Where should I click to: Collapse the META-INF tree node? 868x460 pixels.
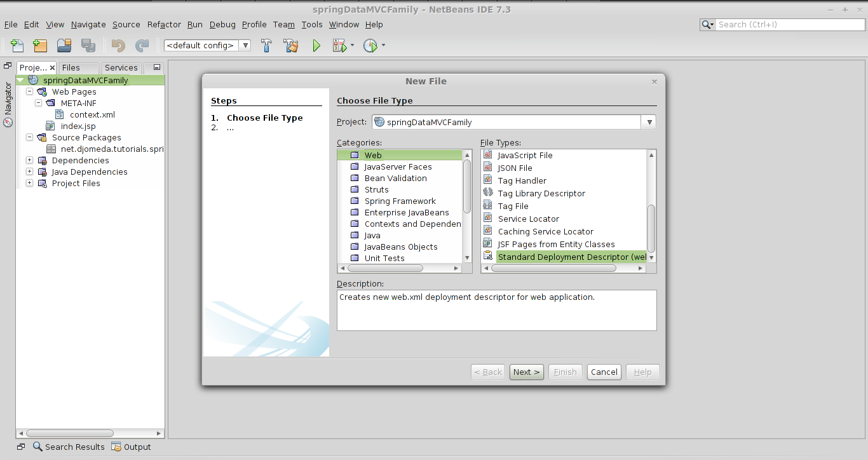click(38, 103)
